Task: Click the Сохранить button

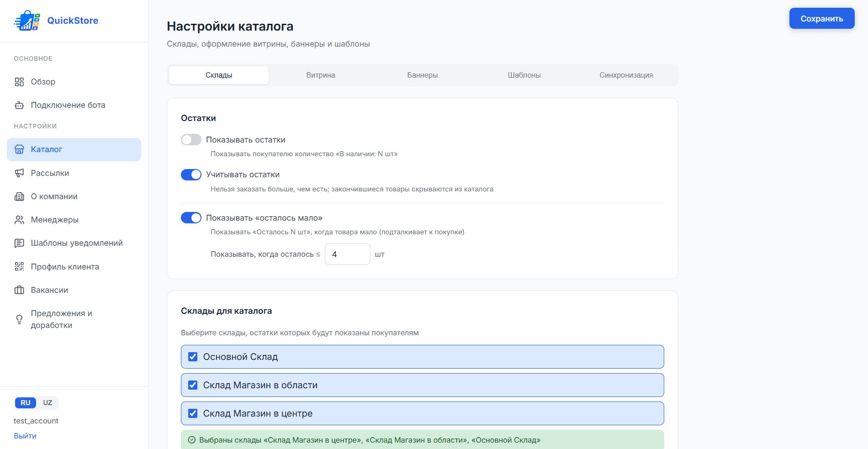Action: pos(822,18)
